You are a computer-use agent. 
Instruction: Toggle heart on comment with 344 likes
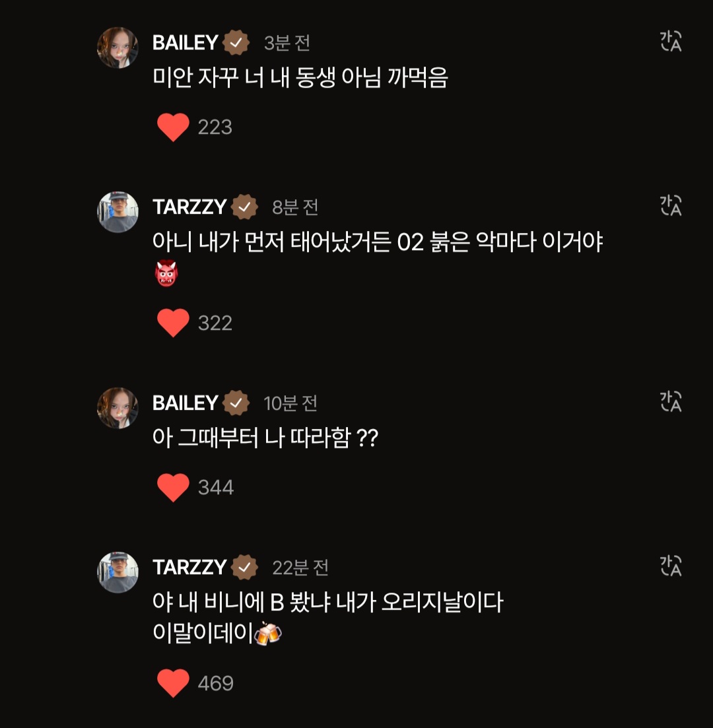pyautogui.click(x=173, y=488)
